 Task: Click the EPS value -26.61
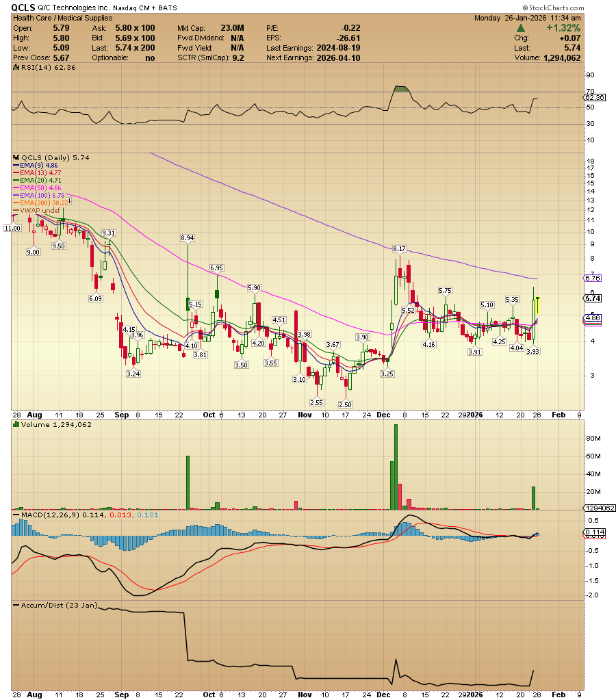349,38
